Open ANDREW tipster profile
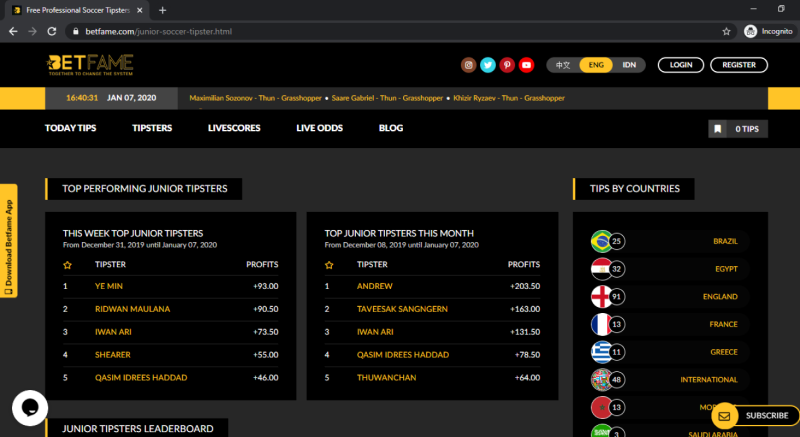Image resolution: width=800 pixels, height=437 pixels. (x=374, y=286)
